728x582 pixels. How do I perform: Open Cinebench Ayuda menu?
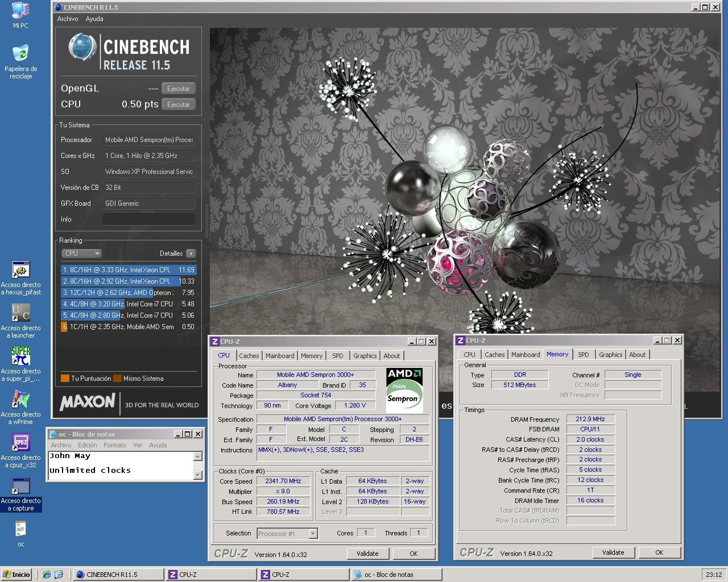[94, 19]
